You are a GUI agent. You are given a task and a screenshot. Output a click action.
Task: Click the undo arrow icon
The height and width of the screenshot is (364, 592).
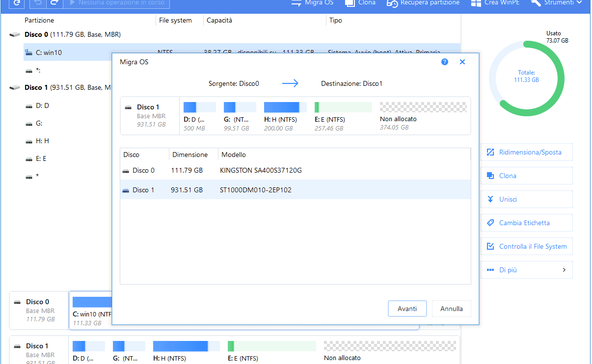click(38, 3)
